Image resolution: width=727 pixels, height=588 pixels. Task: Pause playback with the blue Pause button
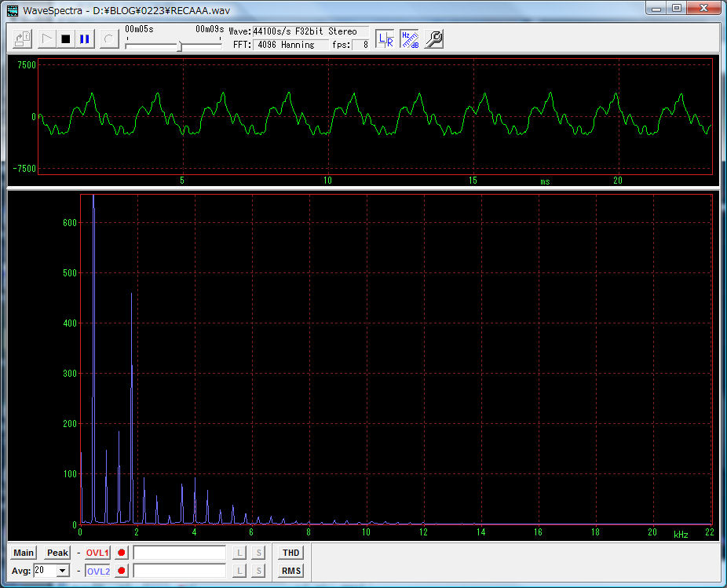[x=85, y=39]
